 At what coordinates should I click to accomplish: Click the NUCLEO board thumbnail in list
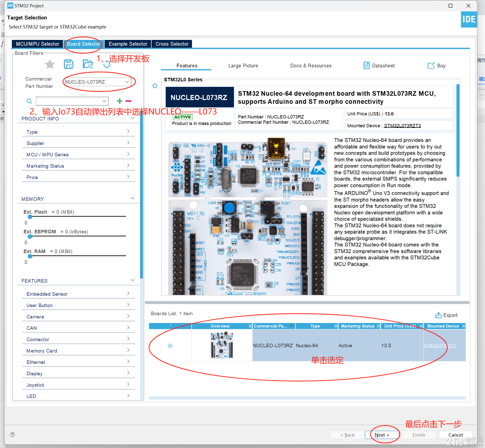pyautogui.click(x=222, y=345)
